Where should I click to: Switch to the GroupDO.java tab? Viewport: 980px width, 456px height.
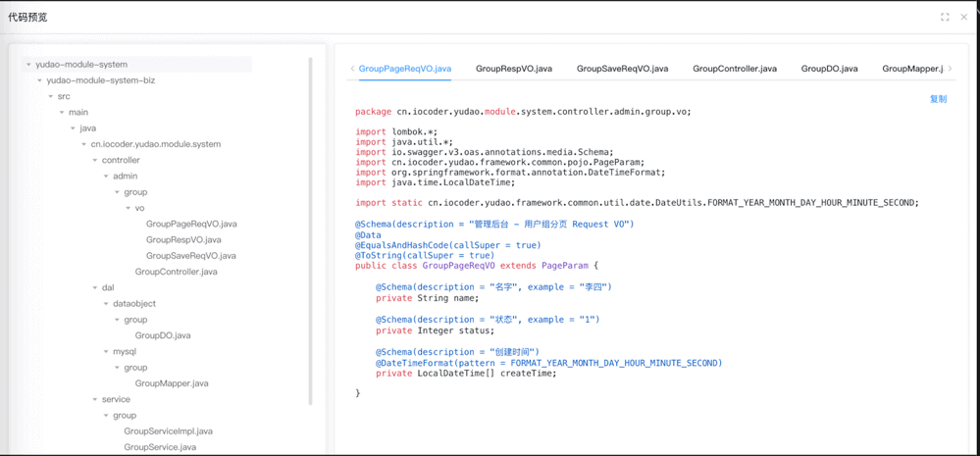[x=829, y=69]
